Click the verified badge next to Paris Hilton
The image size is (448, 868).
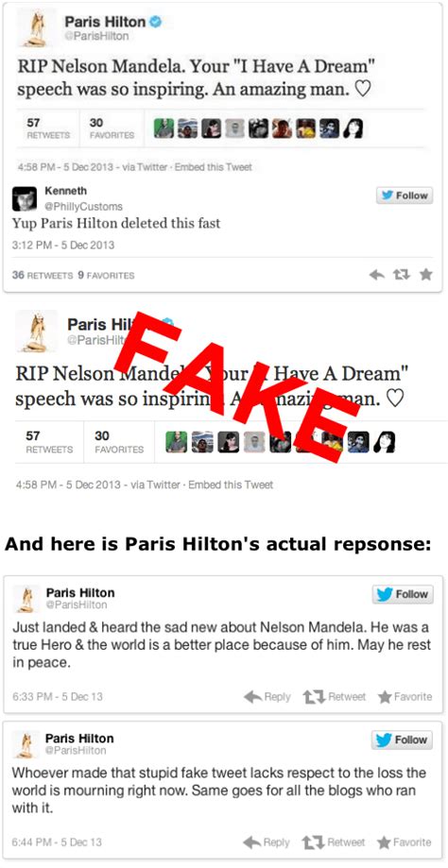tap(156, 22)
